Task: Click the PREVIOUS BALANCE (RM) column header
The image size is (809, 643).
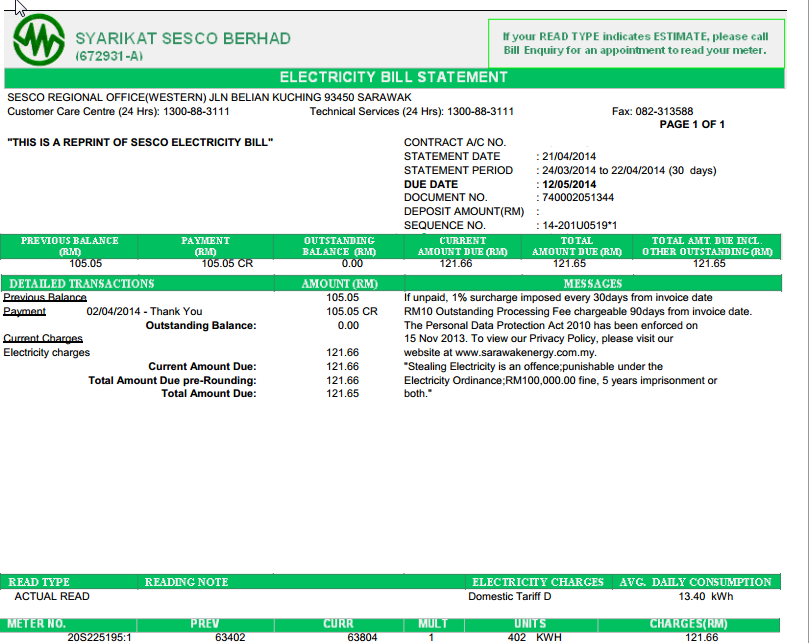Action: tap(69, 246)
